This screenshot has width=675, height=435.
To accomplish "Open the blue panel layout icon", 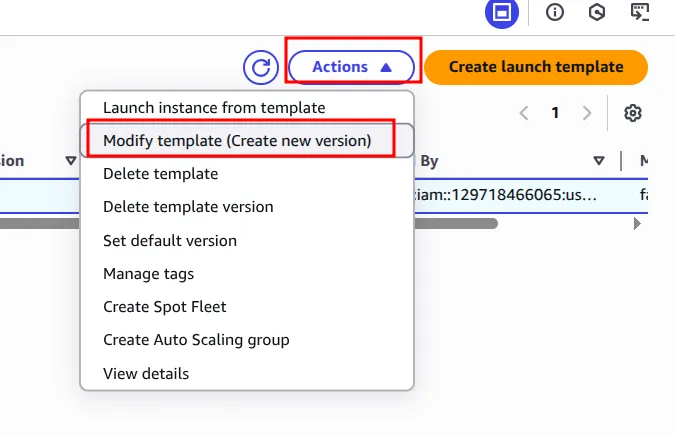I will (502, 12).
